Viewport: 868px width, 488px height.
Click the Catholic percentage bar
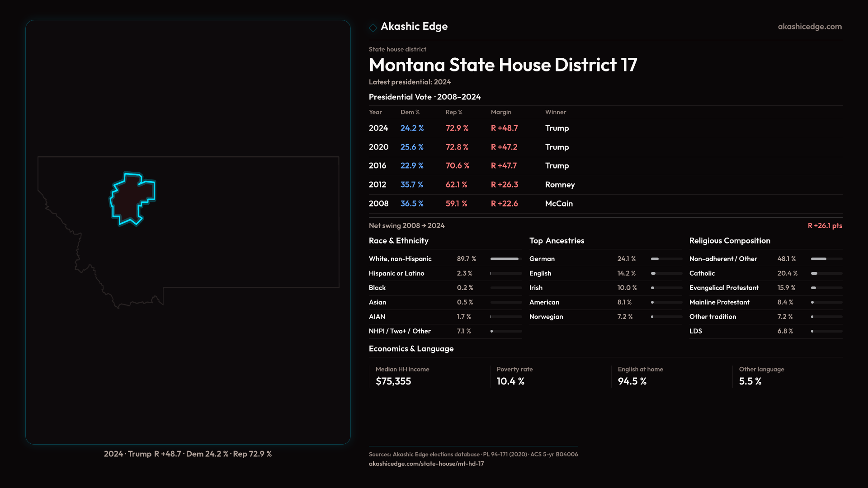click(x=826, y=273)
